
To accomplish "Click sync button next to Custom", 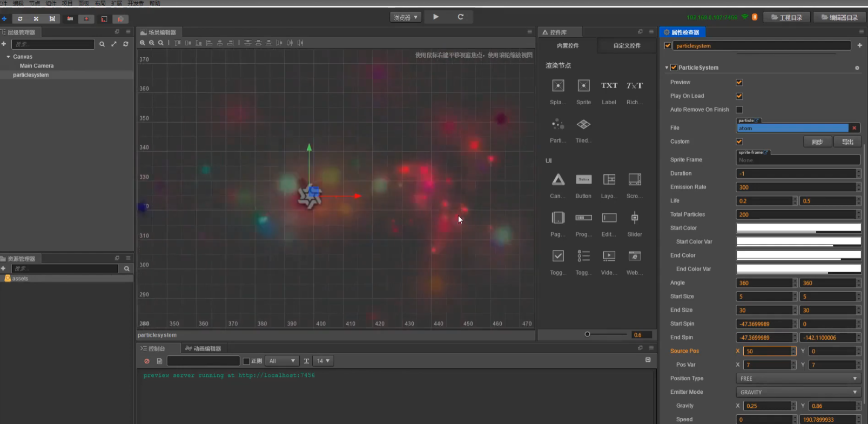I will [x=817, y=142].
